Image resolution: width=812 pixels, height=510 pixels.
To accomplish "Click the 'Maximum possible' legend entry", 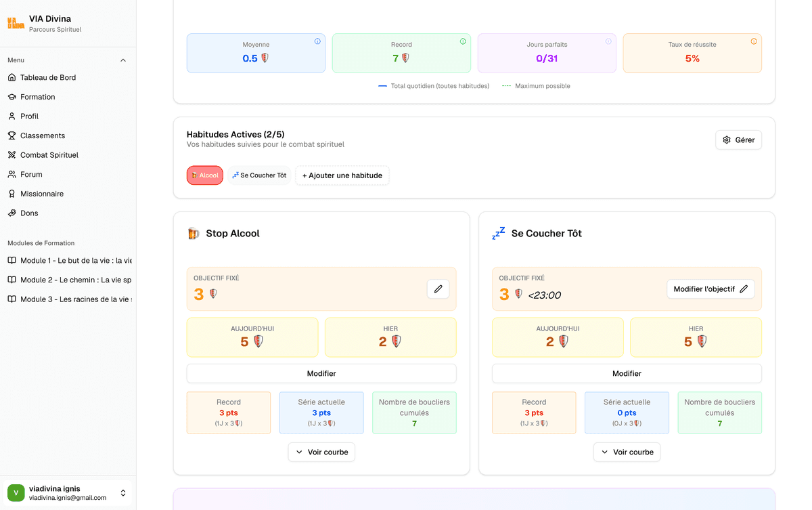I will click(536, 86).
